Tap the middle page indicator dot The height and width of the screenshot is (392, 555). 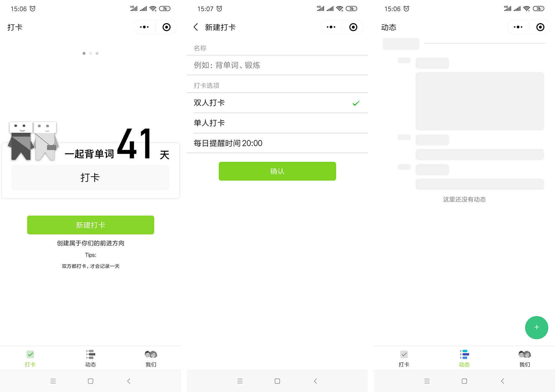pos(90,53)
